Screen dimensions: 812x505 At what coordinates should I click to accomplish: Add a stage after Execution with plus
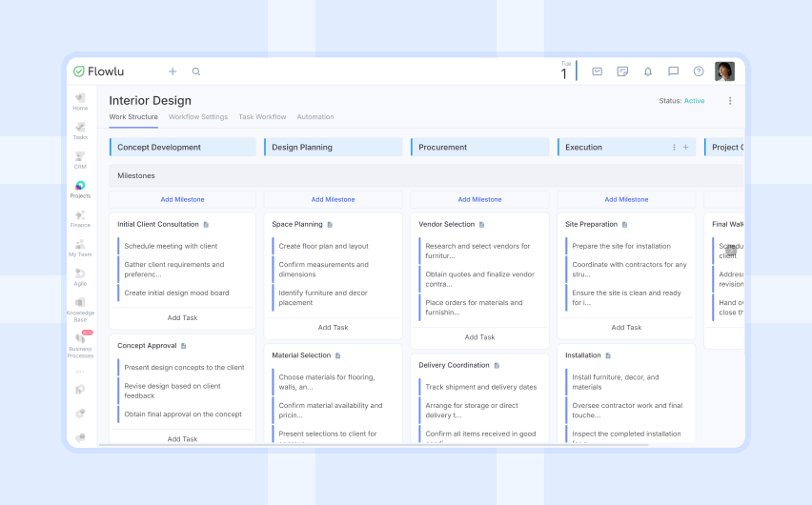685,148
